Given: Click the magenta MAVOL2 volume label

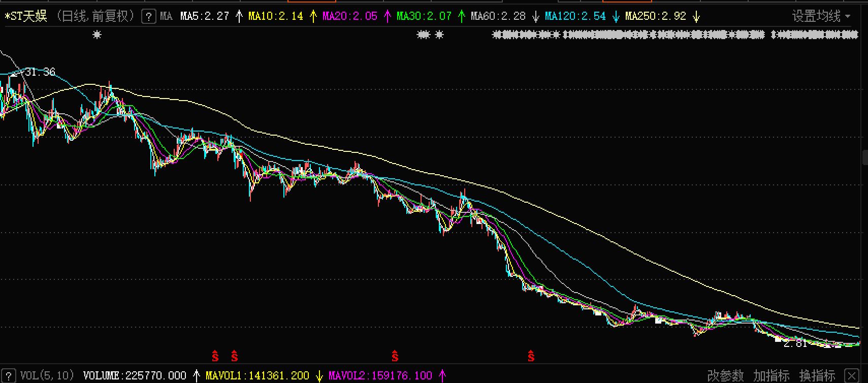Looking at the screenshot, I should click(x=380, y=375).
